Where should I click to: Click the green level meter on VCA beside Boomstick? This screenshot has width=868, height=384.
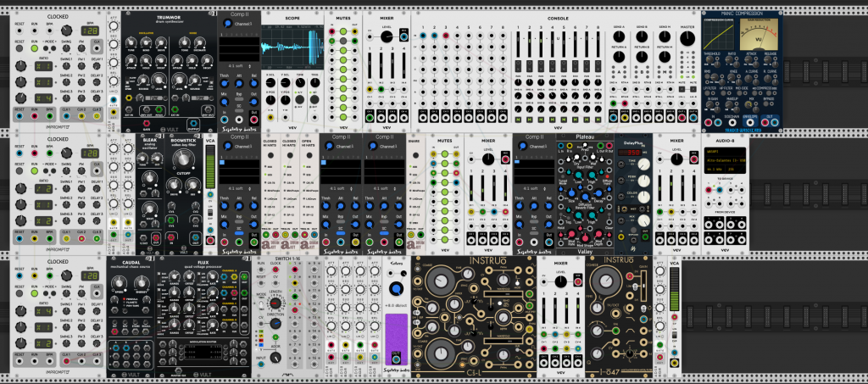pyautogui.click(x=210, y=167)
